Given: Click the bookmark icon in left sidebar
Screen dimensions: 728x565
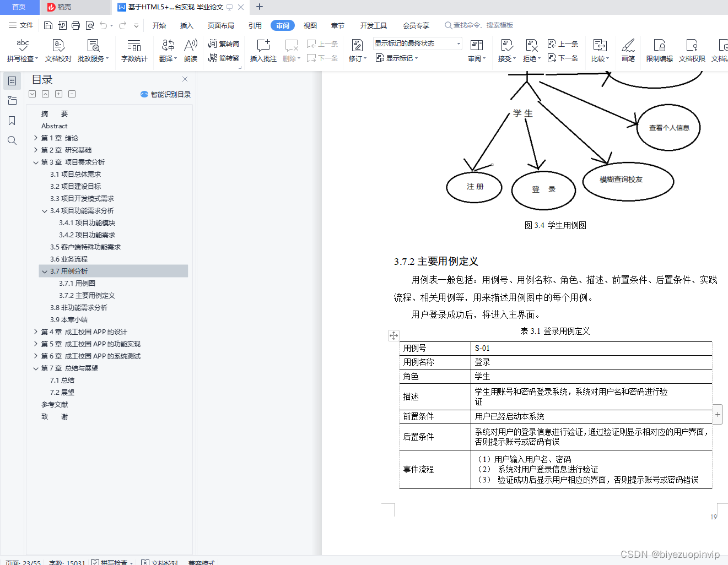Looking at the screenshot, I should point(12,121).
